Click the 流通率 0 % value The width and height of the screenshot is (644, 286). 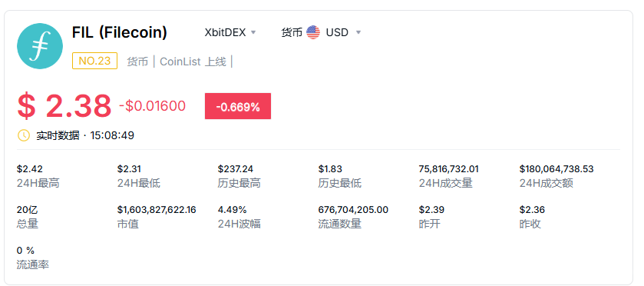tap(25, 251)
